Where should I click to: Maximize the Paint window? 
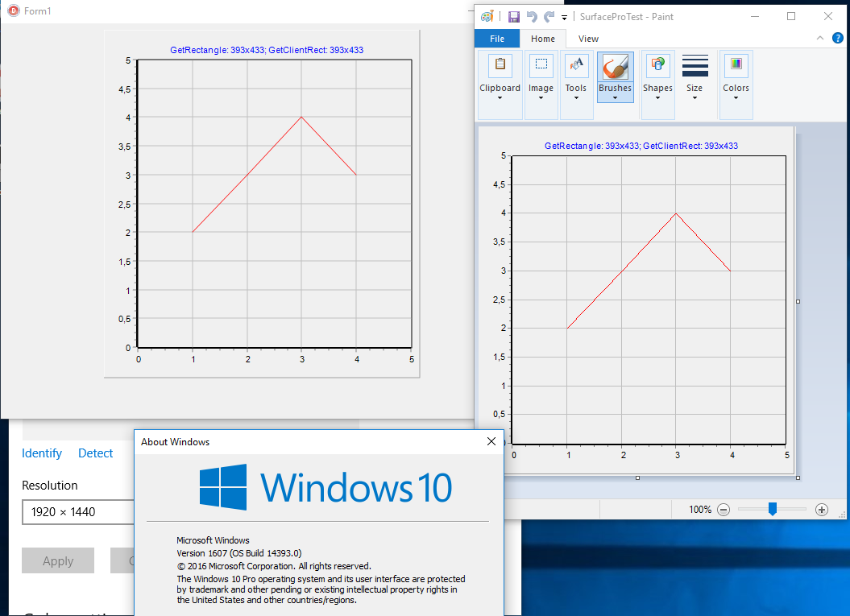point(791,16)
